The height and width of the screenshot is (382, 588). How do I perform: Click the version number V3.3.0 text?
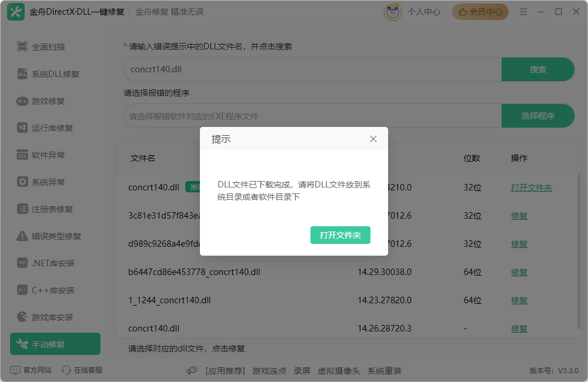pyautogui.click(x=568, y=371)
